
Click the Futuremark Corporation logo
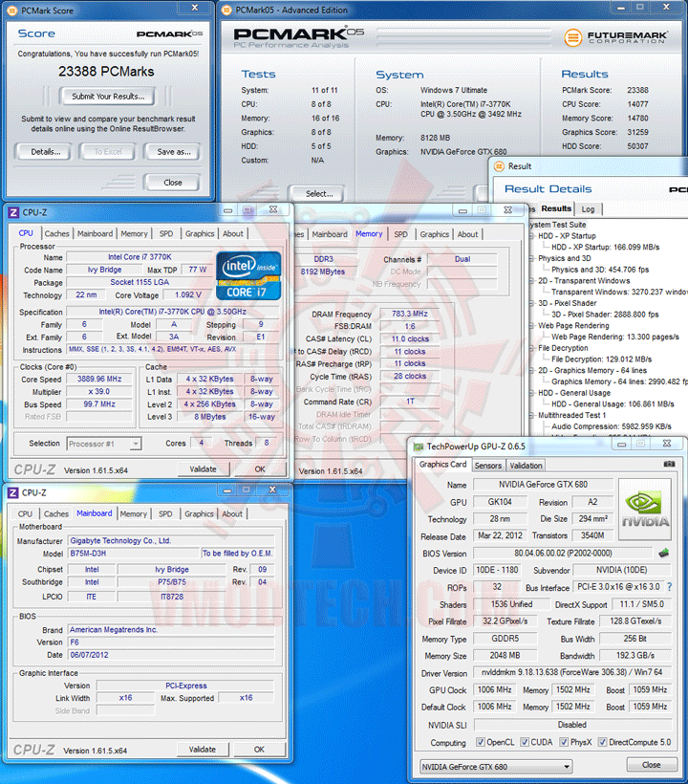point(615,37)
